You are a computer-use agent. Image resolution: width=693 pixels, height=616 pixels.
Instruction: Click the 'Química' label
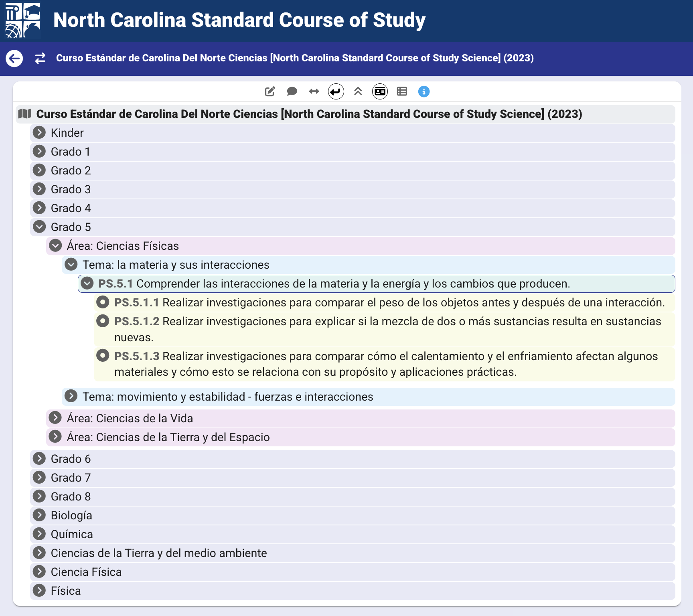(72, 534)
